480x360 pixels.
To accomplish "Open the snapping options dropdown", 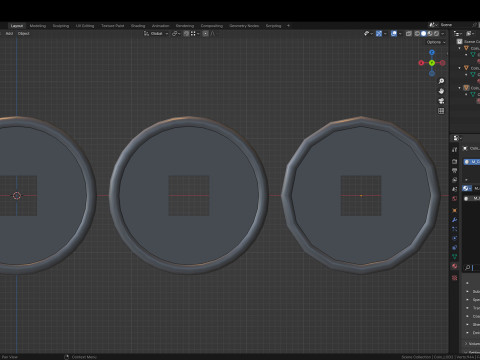I will [x=195, y=34].
